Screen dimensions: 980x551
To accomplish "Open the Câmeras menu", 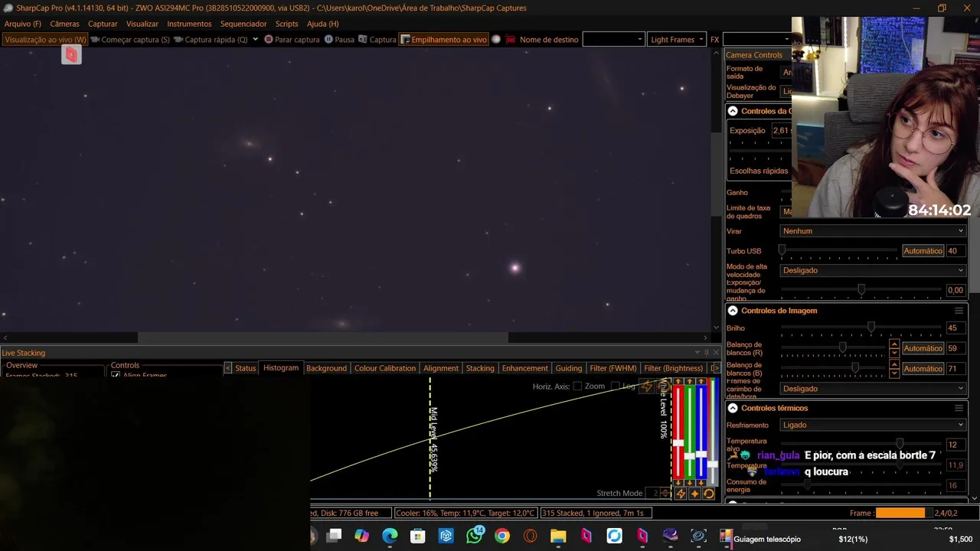I will coord(64,24).
